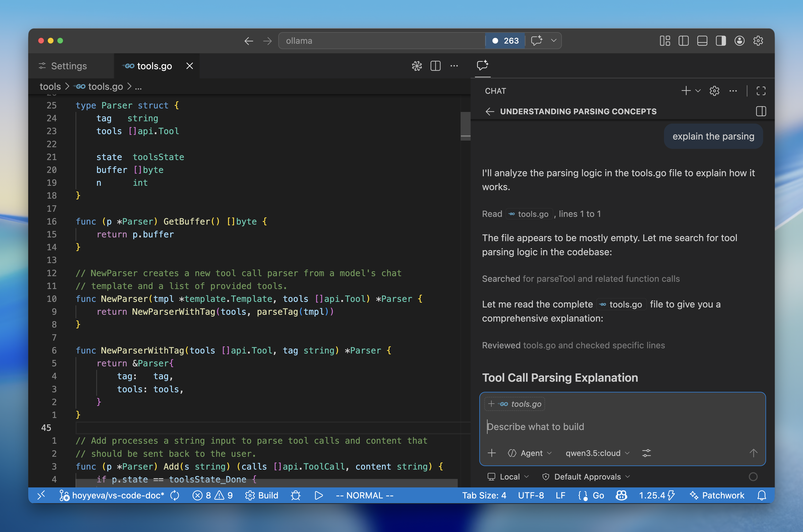Split the editor using the split icon

[x=436, y=66]
